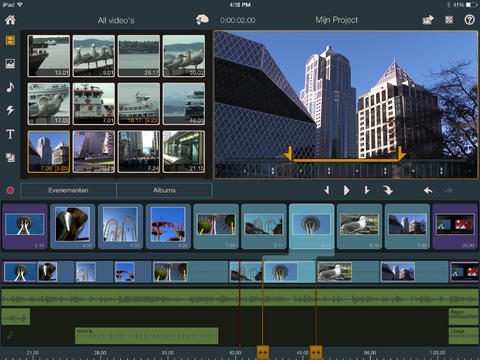Select the shoreline video thumbnail 28.17
The image size is (480, 360).
[139, 56]
